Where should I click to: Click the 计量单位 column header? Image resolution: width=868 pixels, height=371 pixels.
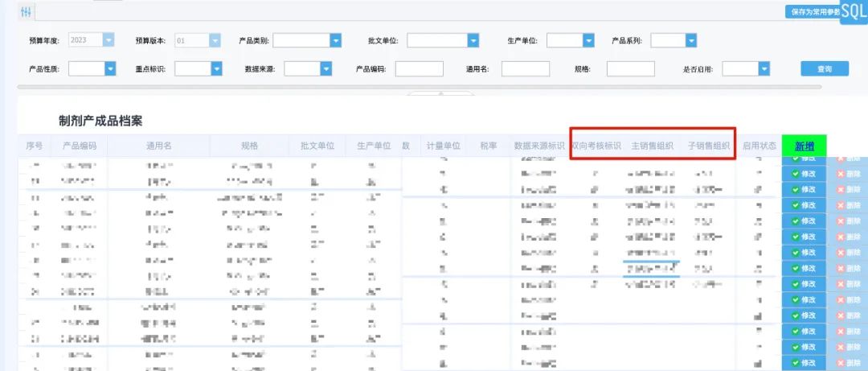[444, 146]
